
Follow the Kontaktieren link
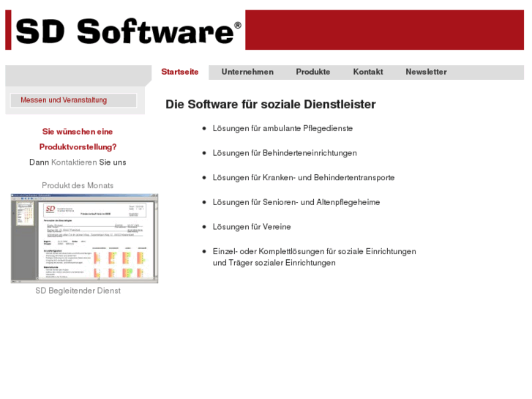74,163
